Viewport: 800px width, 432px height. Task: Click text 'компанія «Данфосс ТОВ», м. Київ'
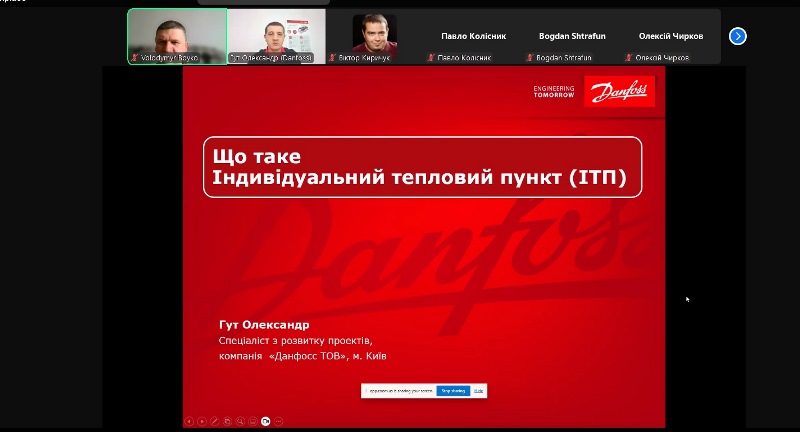pyautogui.click(x=303, y=356)
